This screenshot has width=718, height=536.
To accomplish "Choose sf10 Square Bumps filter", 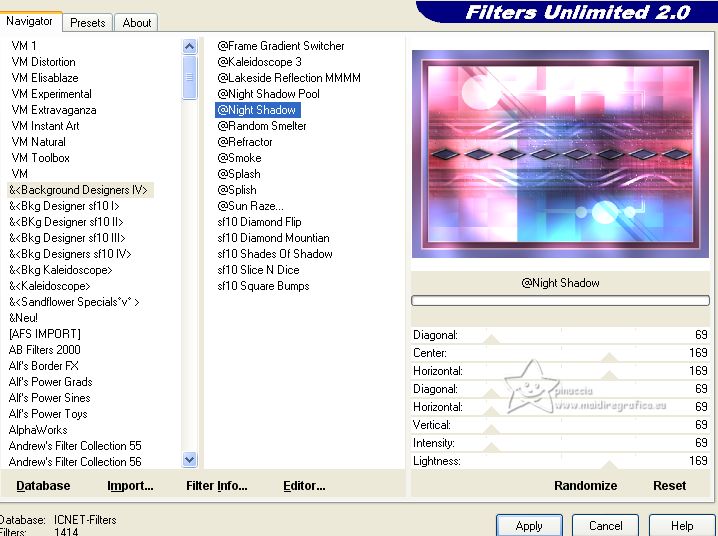I will click(263, 286).
